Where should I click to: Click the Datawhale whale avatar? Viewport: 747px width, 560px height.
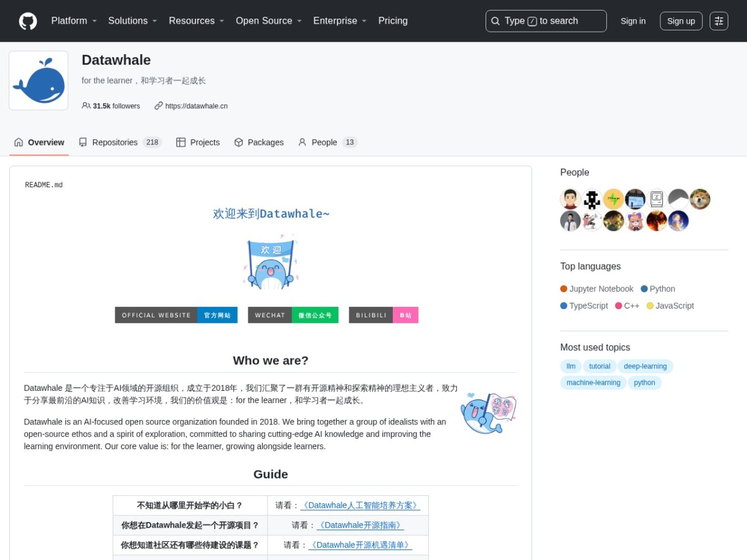(39, 80)
